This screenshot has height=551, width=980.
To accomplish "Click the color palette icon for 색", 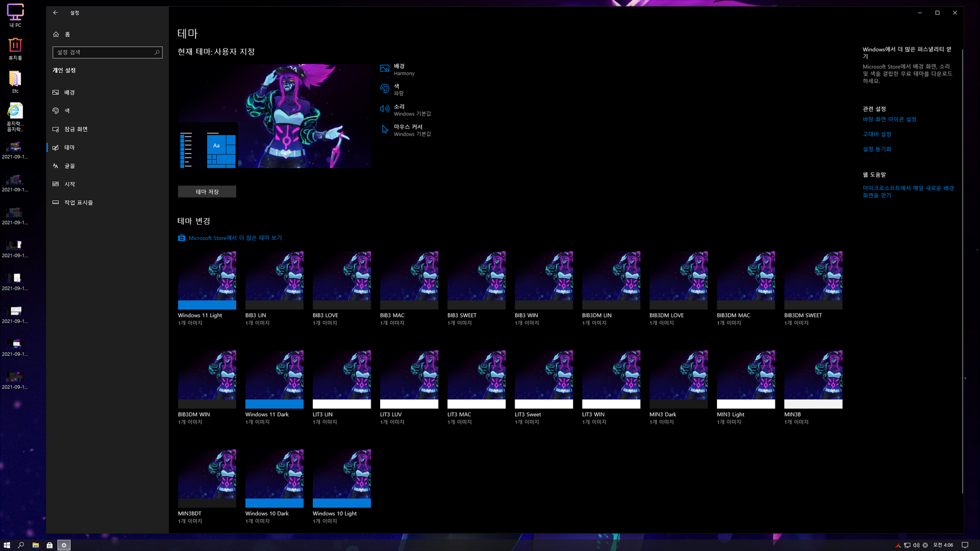I will tap(384, 89).
